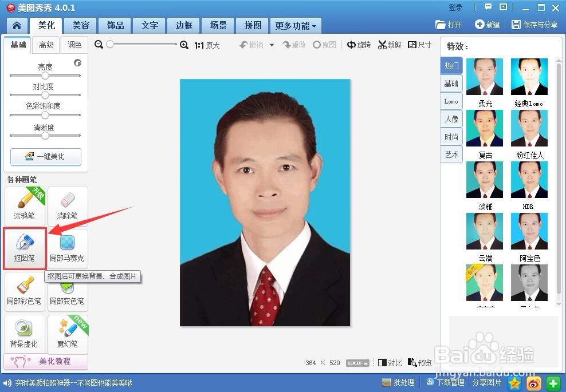Select the 复古 effect thumbnail
566x392 pixels.
click(x=484, y=127)
